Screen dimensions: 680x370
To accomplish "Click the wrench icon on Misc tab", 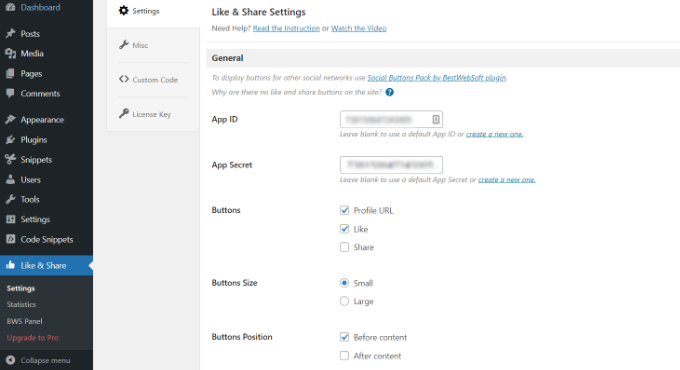I will (x=124, y=45).
